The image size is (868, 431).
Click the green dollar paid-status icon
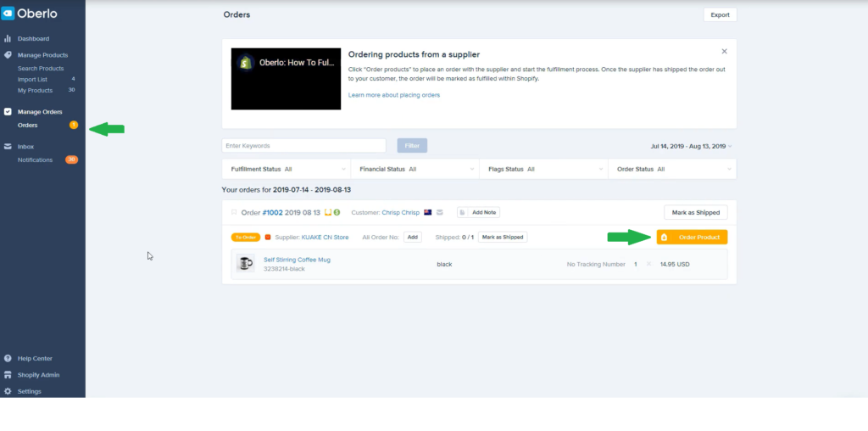[x=337, y=212]
